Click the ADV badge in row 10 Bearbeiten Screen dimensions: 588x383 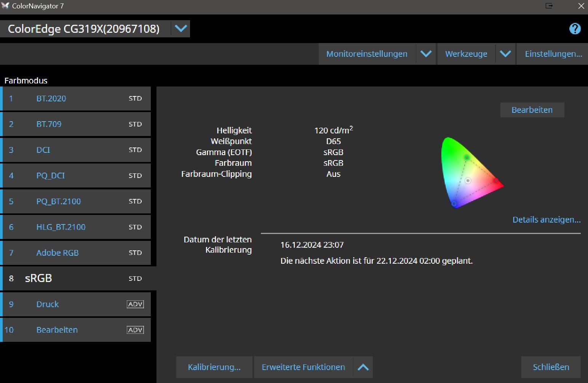[x=135, y=330]
